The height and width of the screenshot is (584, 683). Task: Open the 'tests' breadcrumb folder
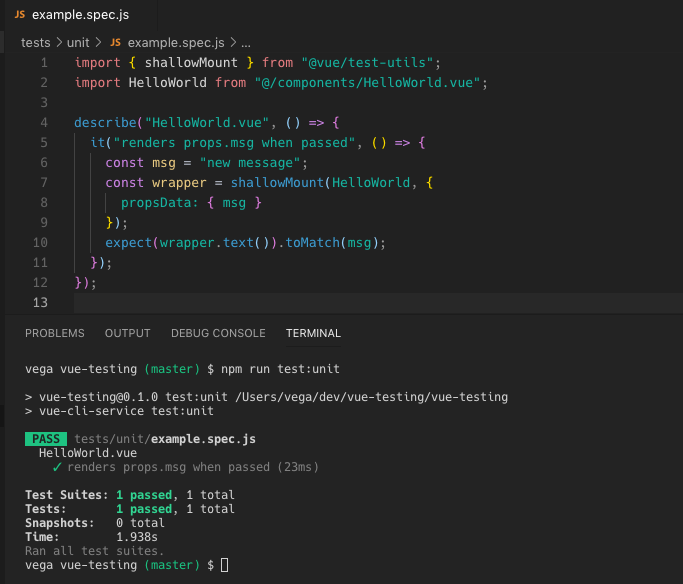click(35, 43)
